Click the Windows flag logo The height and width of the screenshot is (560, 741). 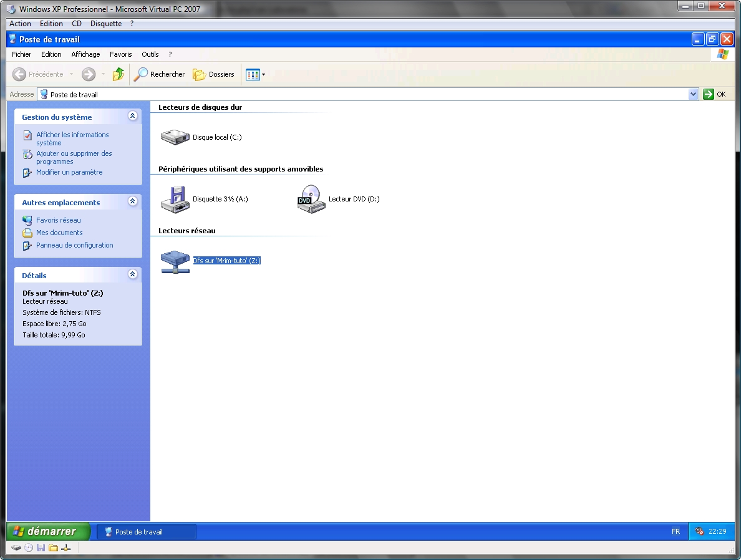pyautogui.click(x=722, y=54)
